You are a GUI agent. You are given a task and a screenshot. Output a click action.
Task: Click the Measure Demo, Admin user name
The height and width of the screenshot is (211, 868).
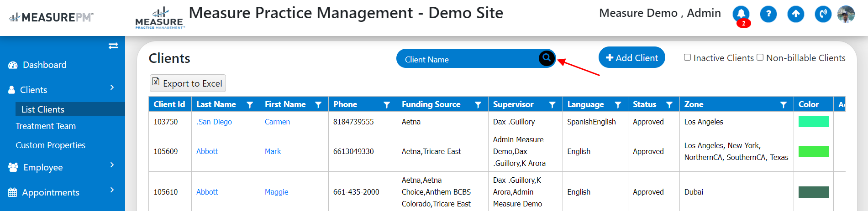(x=660, y=13)
